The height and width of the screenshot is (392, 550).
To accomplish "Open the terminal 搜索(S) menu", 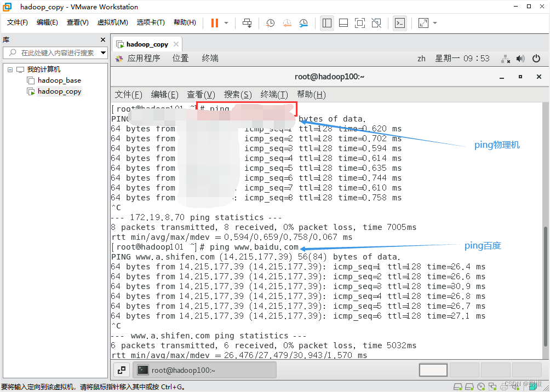I will [238, 95].
